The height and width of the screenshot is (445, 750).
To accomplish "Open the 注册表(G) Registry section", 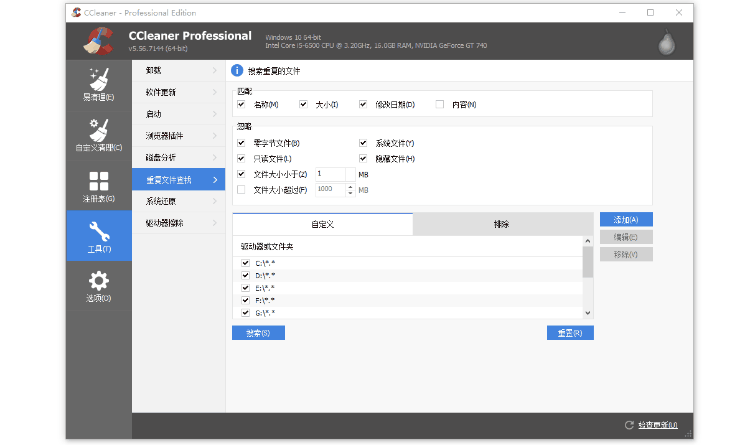I will pyautogui.click(x=99, y=186).
